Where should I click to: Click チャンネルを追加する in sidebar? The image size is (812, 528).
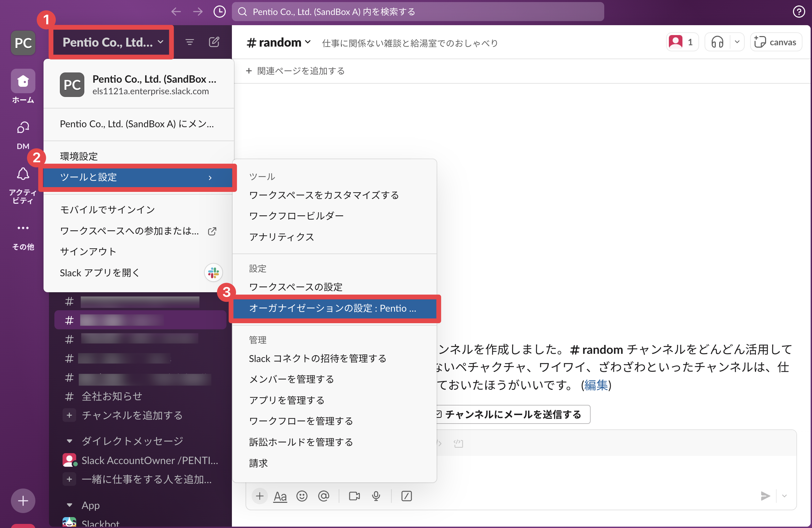[140, 415]
